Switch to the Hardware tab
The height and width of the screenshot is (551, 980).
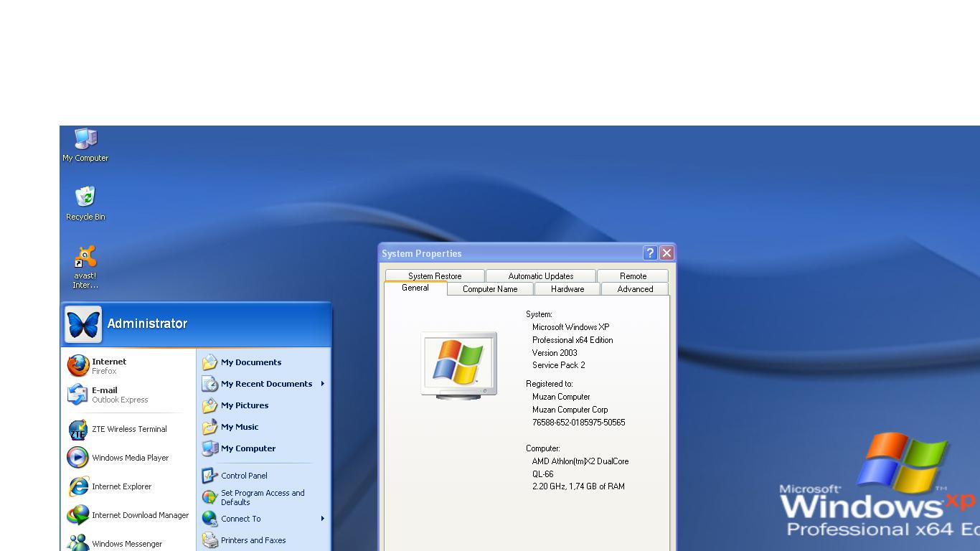[x=567, y=289]
